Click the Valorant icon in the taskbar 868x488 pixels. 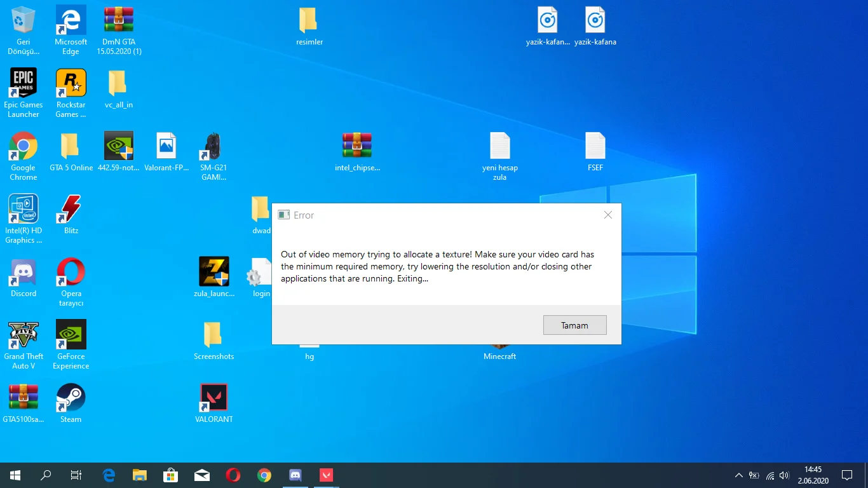point(326,475)
